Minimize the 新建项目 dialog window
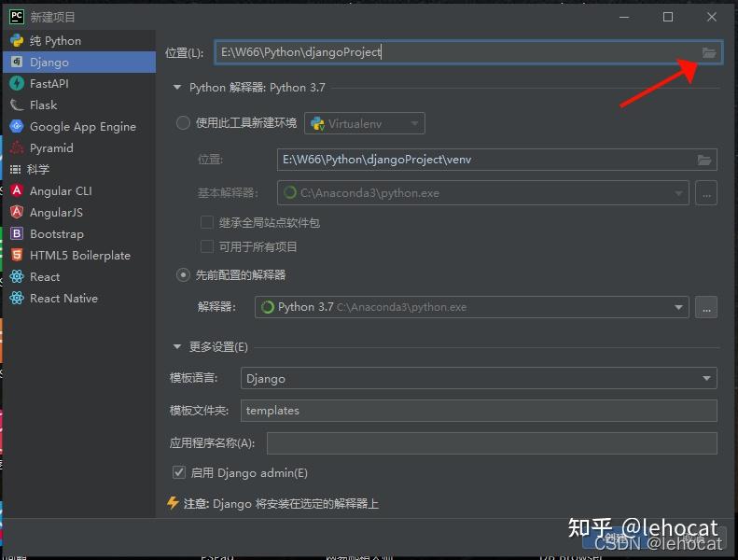This screenshot has width=738, height=560. (624, 17)
